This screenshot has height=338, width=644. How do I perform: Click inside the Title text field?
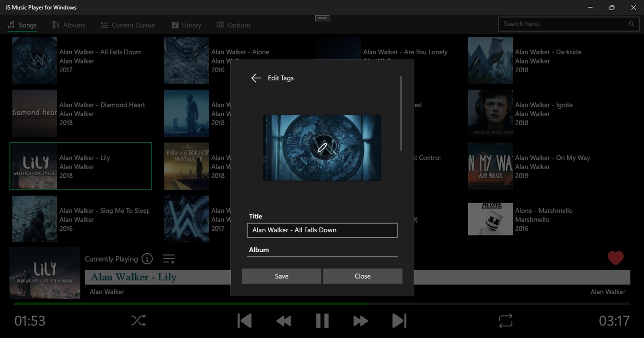(x=322, y=230)
